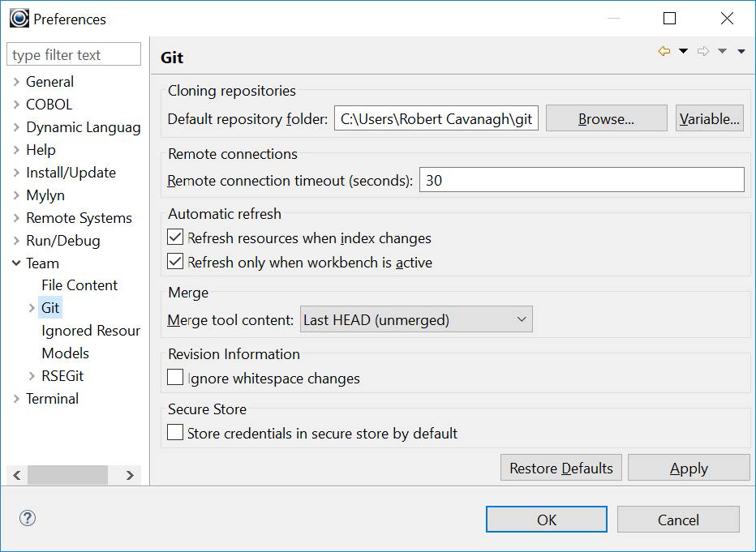This screenshot has height=552, width=756.
Task: Enable Ignore whitespace changes
Action: point(175,378)
